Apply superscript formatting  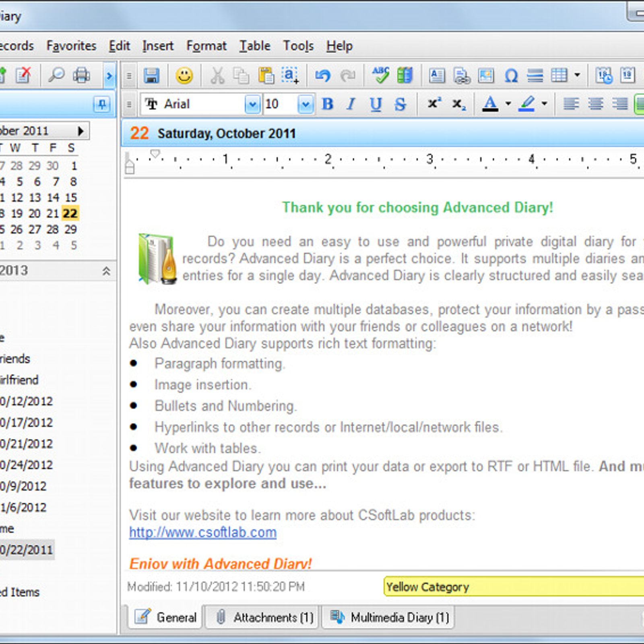(434, 104)
